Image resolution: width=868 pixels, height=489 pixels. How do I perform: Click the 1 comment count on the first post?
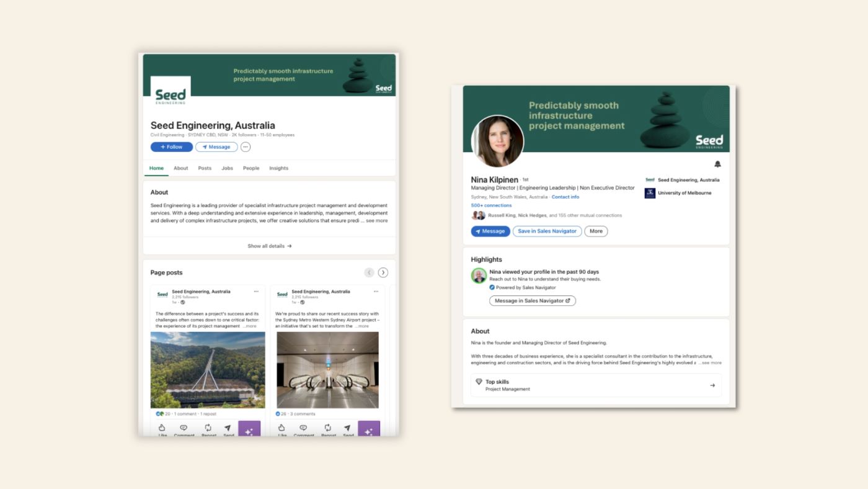coord(185,414)
